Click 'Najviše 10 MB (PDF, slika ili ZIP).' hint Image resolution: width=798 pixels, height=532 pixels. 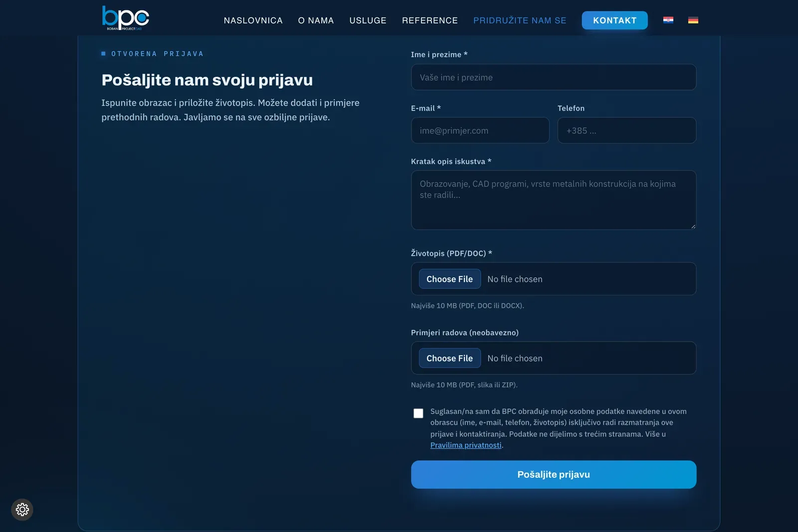(464, 385)
